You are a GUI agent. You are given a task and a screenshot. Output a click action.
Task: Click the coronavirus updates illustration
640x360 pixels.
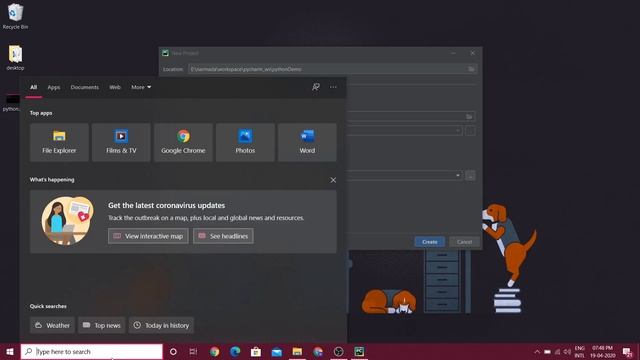[67, 221]
